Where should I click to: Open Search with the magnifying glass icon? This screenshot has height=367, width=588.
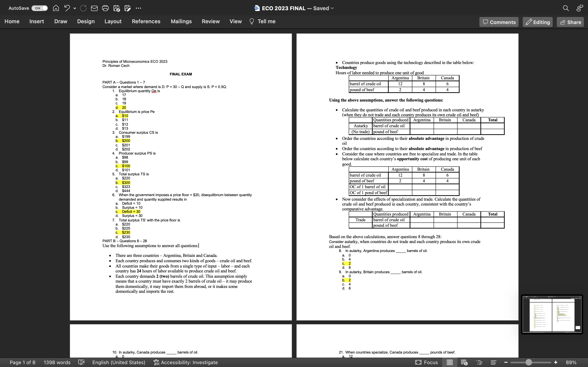coord(566,8)
